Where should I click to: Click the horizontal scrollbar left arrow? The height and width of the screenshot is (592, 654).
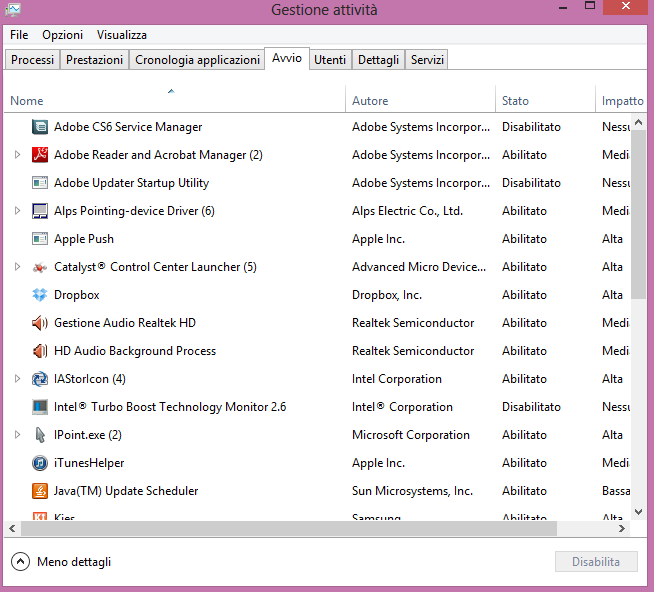coord(12,528)
